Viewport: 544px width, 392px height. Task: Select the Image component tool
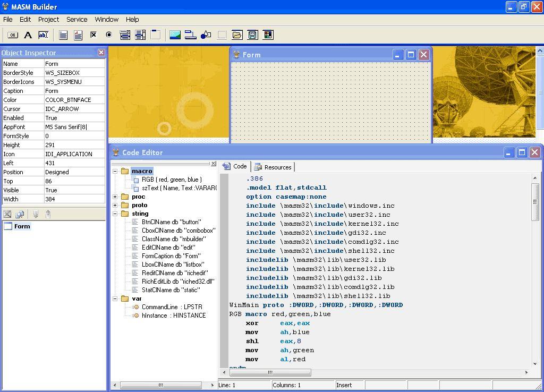[175, 35]
